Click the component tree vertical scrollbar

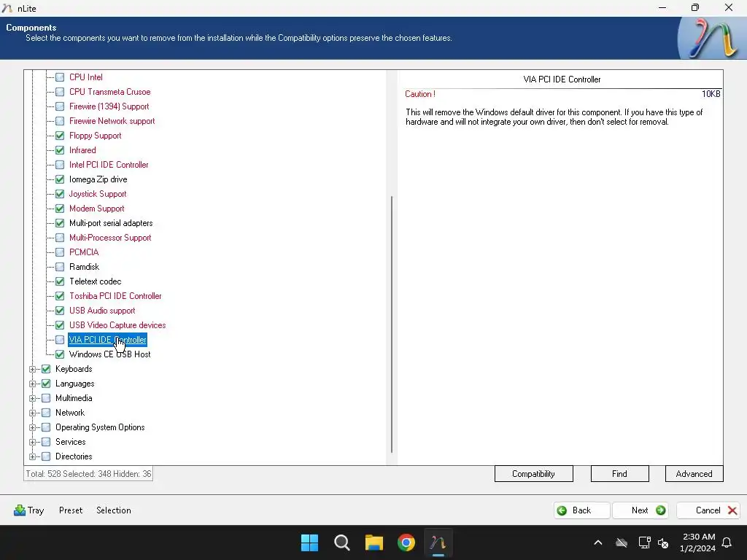pyautogui.click(x=392, y=324)
